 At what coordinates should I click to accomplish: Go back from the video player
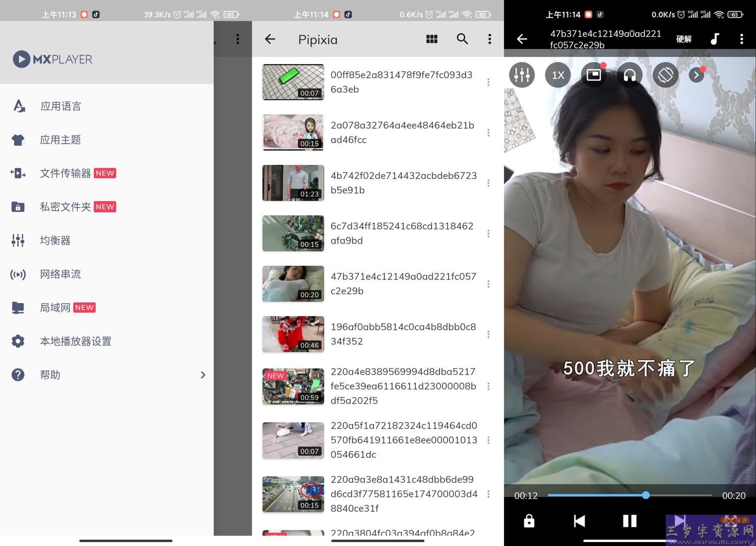pos(522,39)
